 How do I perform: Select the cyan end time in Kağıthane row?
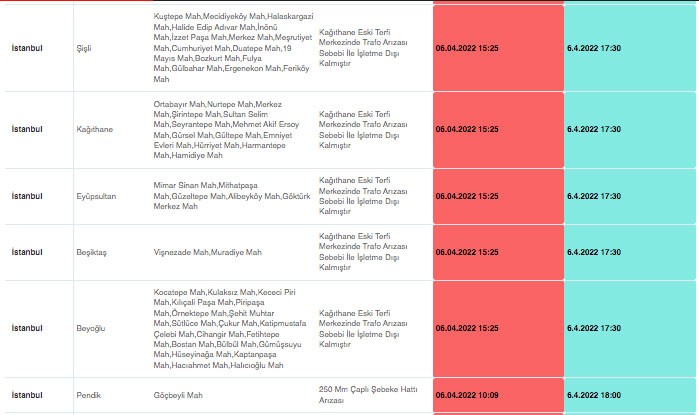tap(593, 129)
